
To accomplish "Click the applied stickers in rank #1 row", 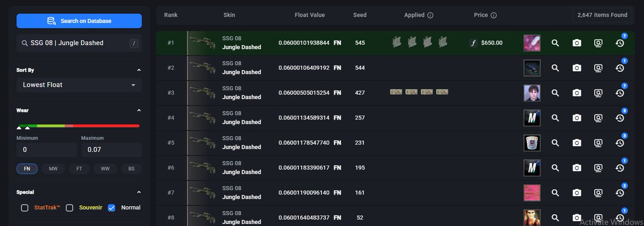I will 419,42.
